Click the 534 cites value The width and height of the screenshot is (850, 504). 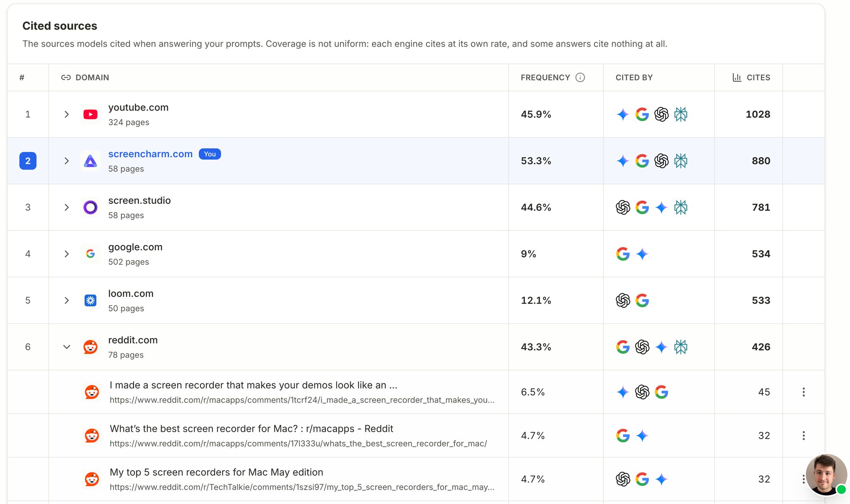coord(761,254)
